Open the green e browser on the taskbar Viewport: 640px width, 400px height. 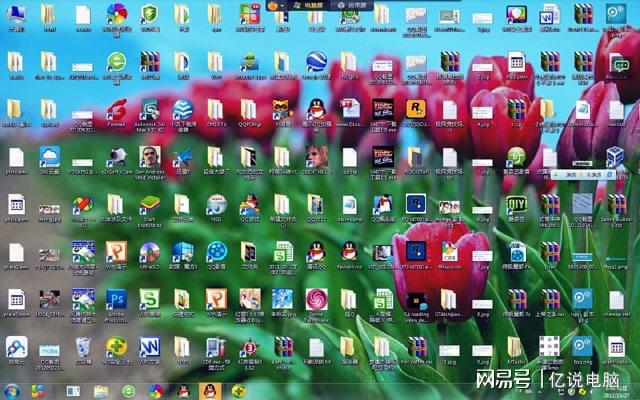pyautogui.click(x=128, y=392)
